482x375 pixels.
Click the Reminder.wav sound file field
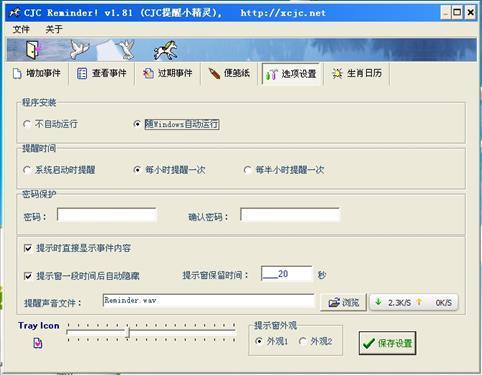point(208,301)
